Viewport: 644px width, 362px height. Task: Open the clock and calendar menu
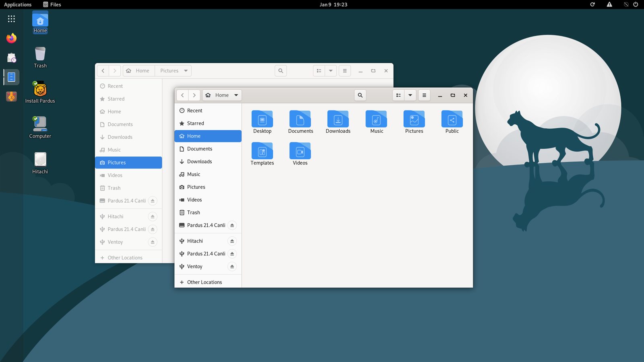click(x=333, y=4)
